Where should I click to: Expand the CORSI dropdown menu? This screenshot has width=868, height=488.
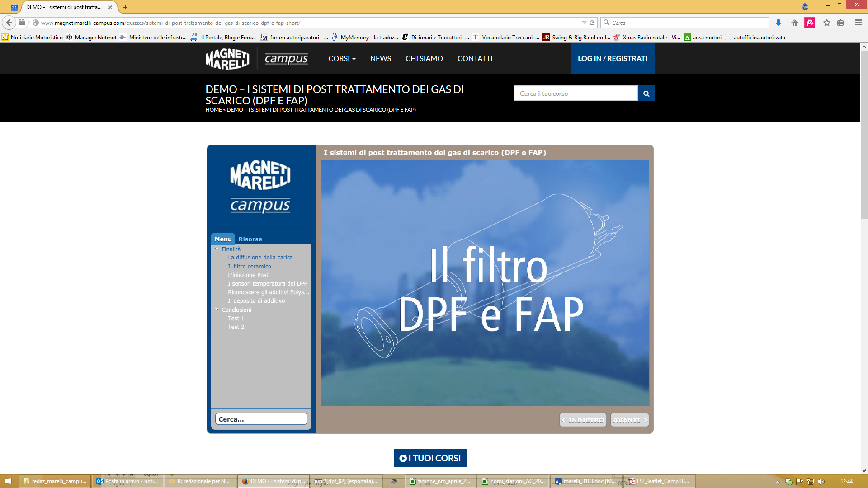342,59
